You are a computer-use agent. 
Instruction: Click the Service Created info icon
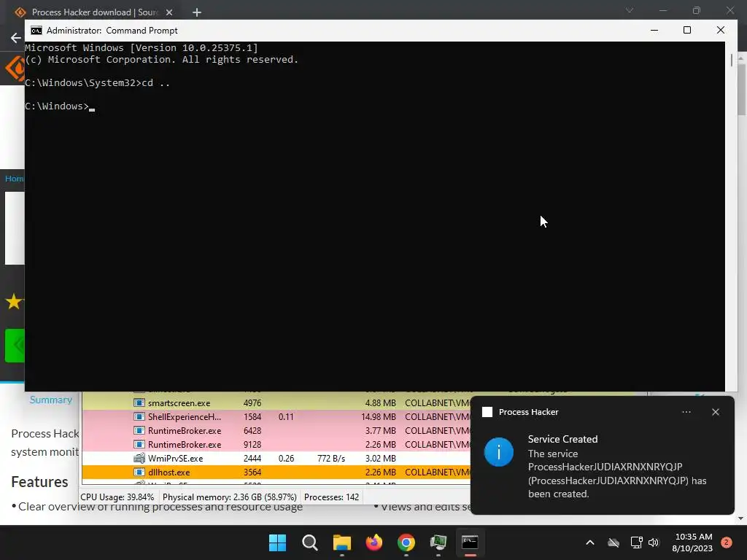click(499, 452)
